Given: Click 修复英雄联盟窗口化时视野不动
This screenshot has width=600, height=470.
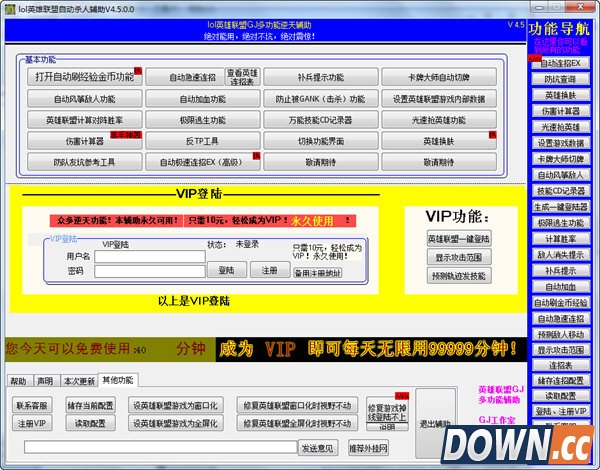Looking at the screenshot, I should tap(297, 405).
